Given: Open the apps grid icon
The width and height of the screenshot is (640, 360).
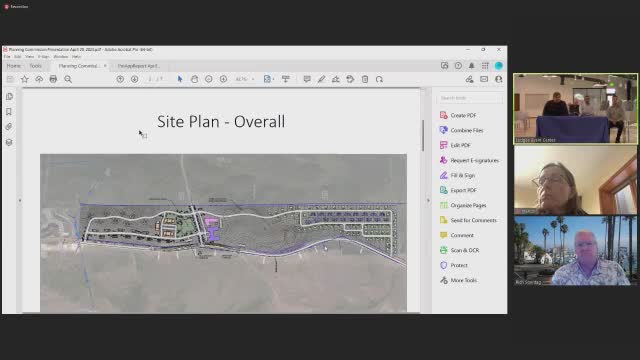Looking at the screenshot, I should pyautogui.click(x=485, y=66).
